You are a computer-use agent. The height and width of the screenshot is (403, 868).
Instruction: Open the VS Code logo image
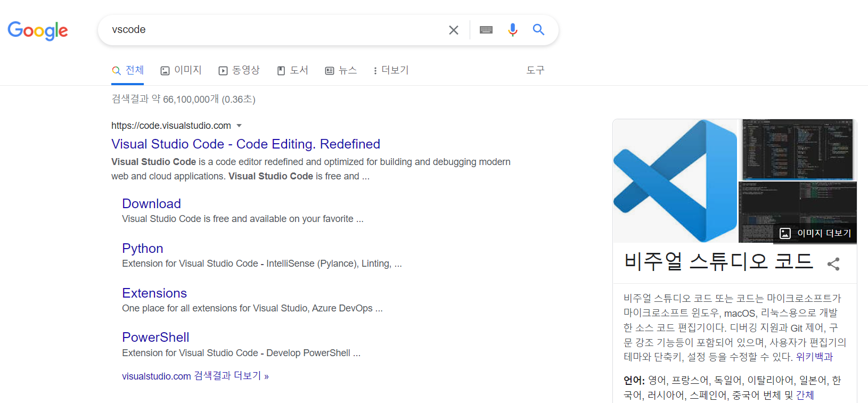(675, 181)
